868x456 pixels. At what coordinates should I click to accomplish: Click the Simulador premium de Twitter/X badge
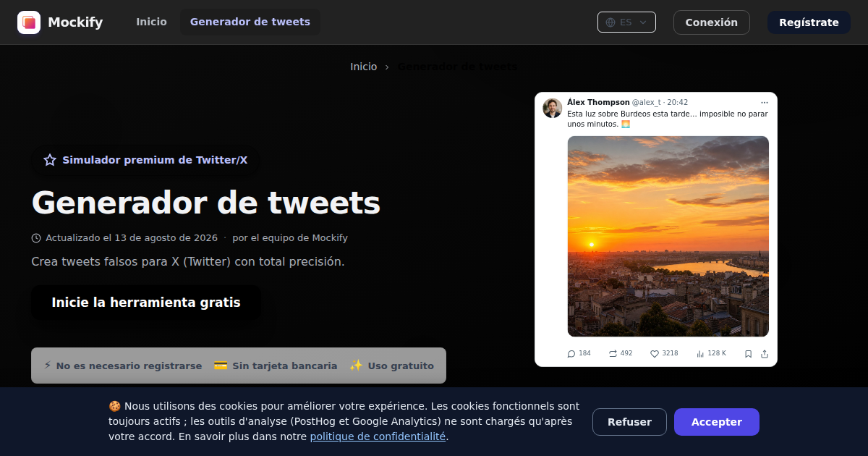(x=145, y=160)
